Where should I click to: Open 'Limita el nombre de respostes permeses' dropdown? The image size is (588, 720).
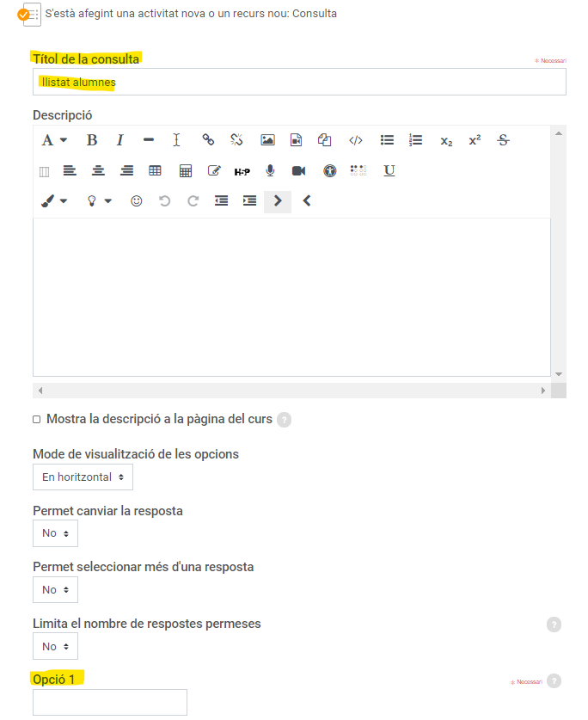pyautogui.click(x=55, y=647)
